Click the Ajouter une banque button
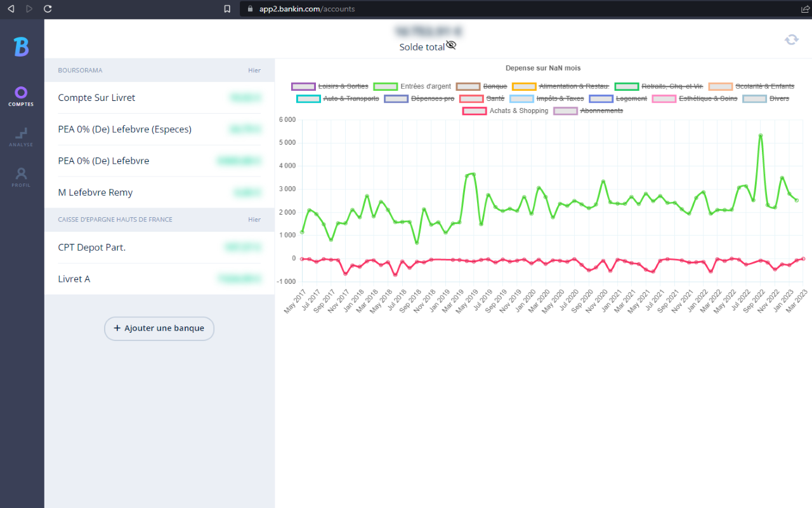812x508 pixels. pyautogui.click(x=159, y=328)
